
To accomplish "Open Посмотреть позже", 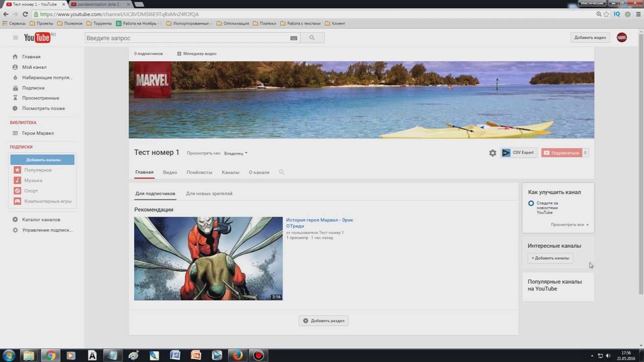I will pos(43,109).
